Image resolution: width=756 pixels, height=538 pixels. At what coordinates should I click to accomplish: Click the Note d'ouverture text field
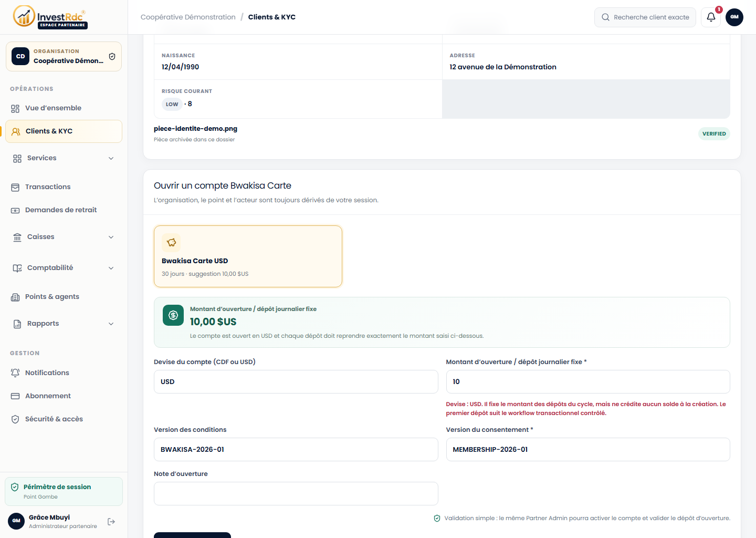(x=296, y=494)
